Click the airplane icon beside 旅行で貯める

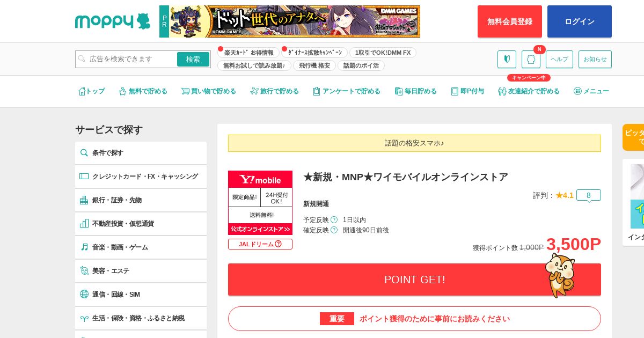pyautogui.click(x=254, y=91)
